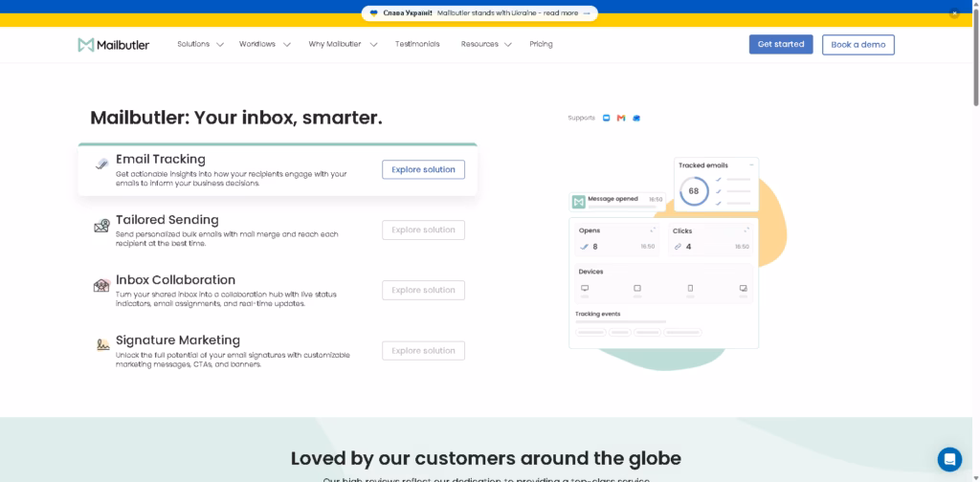The image size is (980, 482).
Task: Click the Ukraine flag icon in banner
Action: pyautogui.click(x=374, y=13)
